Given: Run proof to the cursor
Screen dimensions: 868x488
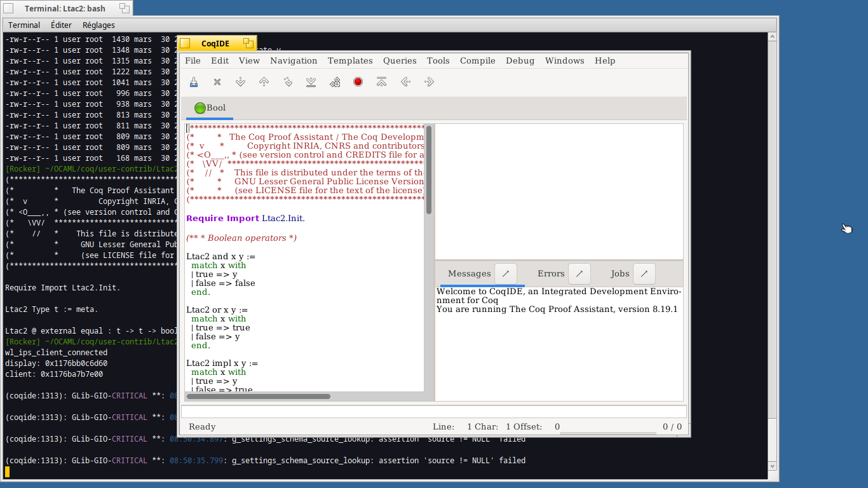Looking at the screenshot, I should (288, 82).
